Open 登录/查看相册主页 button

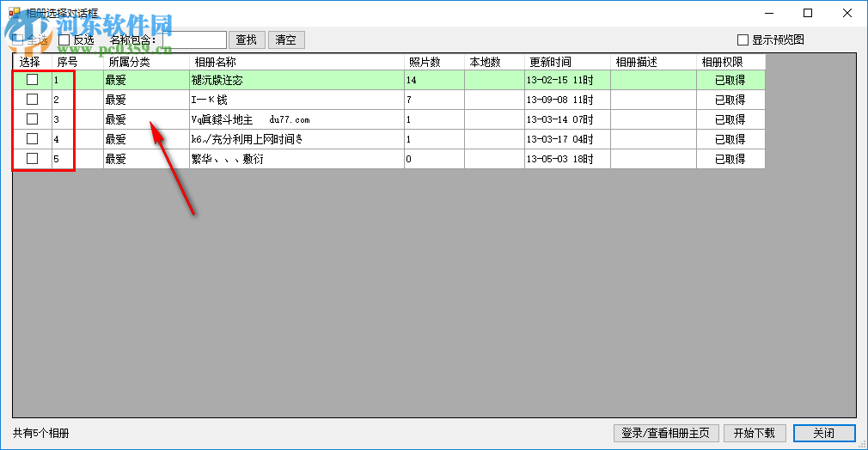coord(666,433)
